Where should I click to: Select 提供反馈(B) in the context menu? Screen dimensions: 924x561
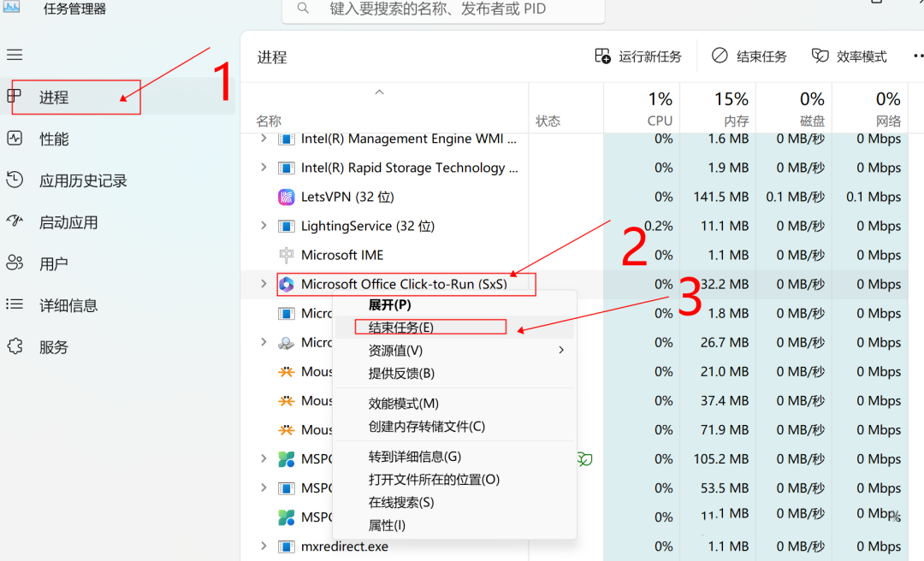[454, 374]
